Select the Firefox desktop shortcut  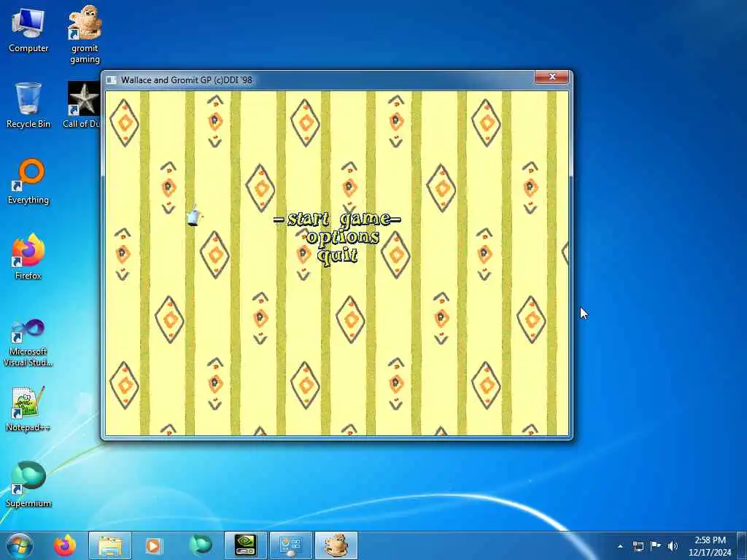tap(28, 257)
